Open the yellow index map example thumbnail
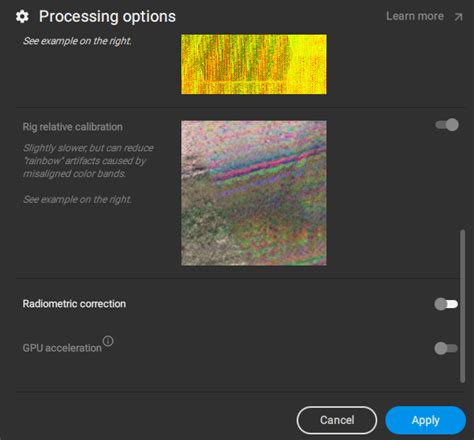 pyautogui.click(x=254, y=64)
